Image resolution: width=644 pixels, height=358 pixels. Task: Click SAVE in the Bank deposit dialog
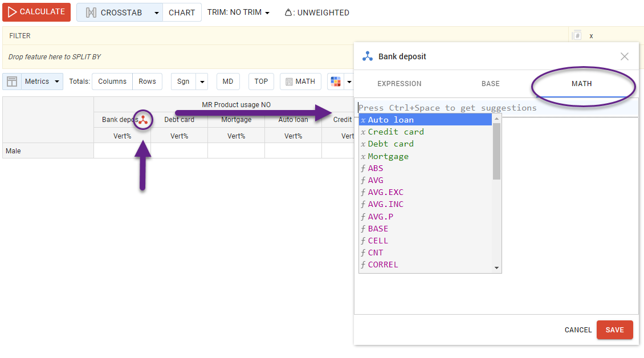(x=614, y=329)
